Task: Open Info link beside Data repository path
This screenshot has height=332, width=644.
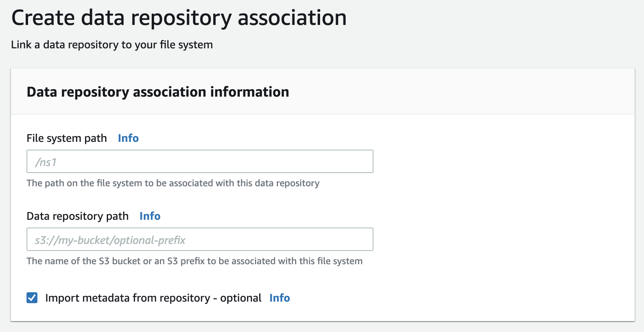Action: click(150, 216)
